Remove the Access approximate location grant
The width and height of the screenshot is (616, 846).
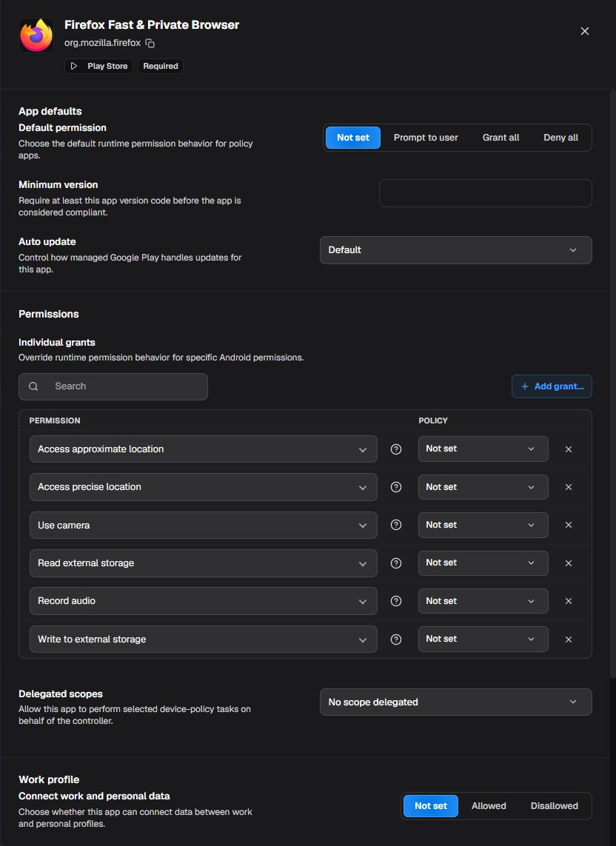pos(569,449)
